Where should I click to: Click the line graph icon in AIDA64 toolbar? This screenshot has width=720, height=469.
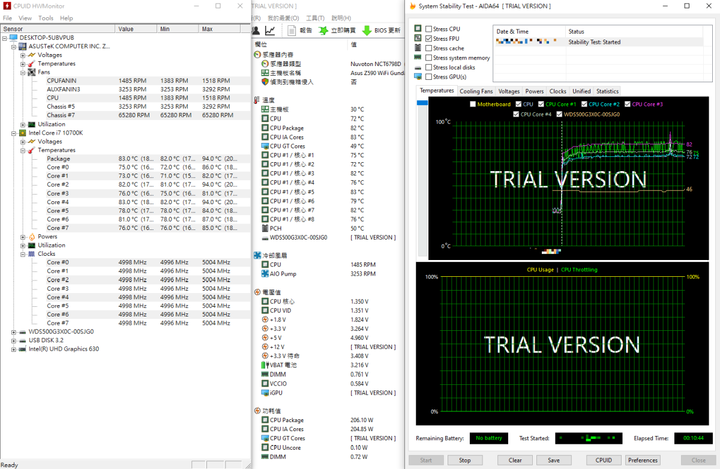point(270,30)
